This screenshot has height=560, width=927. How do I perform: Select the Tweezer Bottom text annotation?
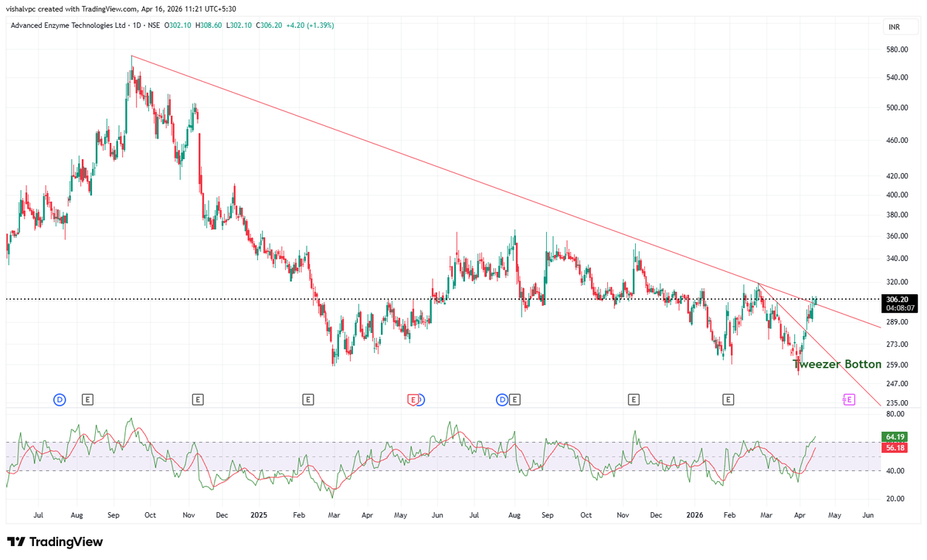(x=837, y=364)
